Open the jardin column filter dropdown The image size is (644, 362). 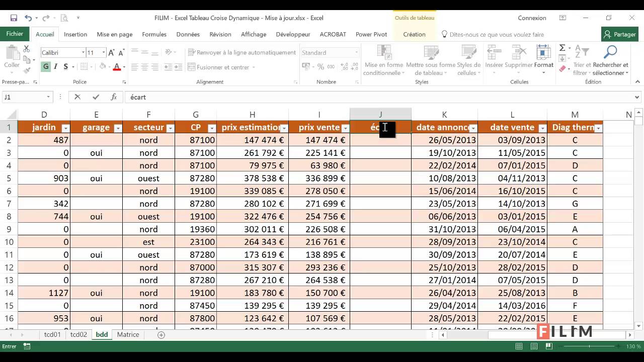(x=65, y=128)
